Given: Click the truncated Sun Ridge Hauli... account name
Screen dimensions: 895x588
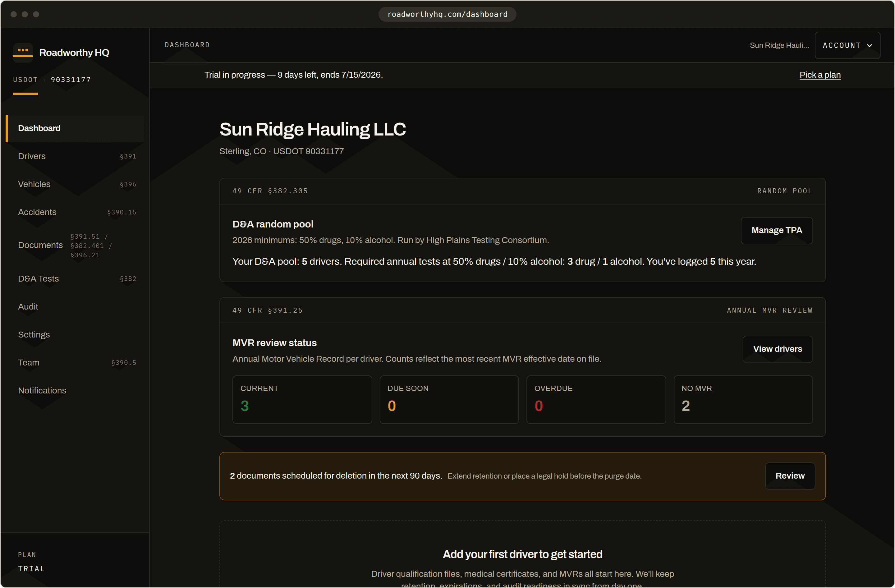Looking at the screenshot, I should tap(779, 45).
